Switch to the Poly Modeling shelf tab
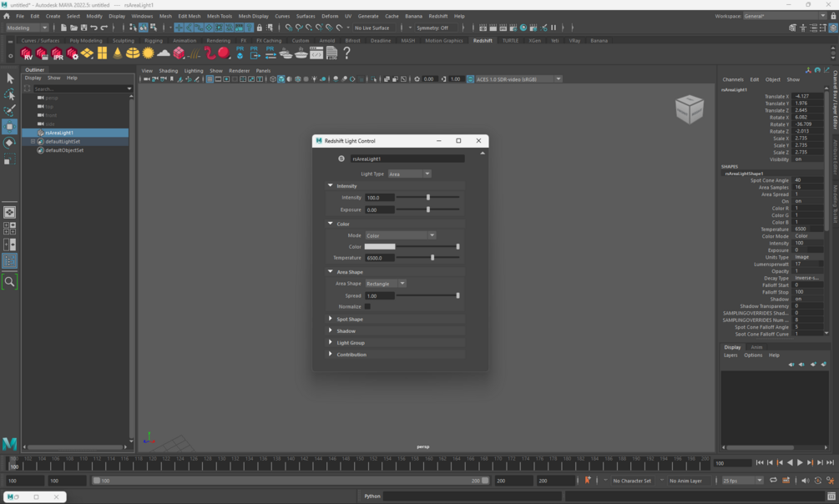839x504 pixels. 86,41
